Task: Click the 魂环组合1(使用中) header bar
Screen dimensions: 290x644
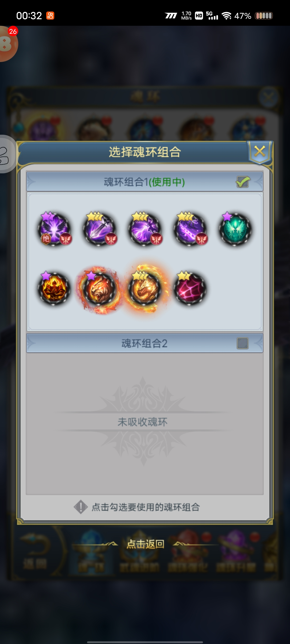Action: click(145, 182)
